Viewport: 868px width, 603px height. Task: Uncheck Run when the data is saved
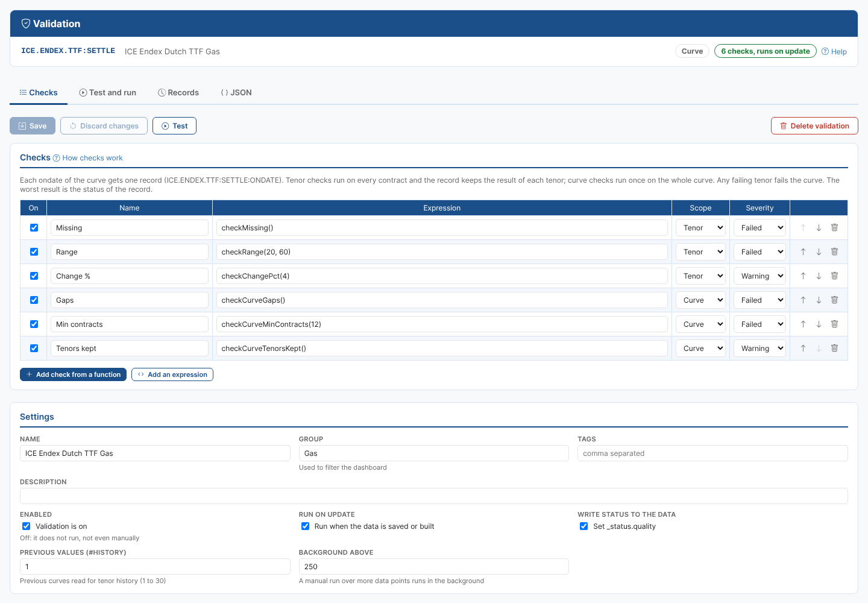[x=305, y=526]
